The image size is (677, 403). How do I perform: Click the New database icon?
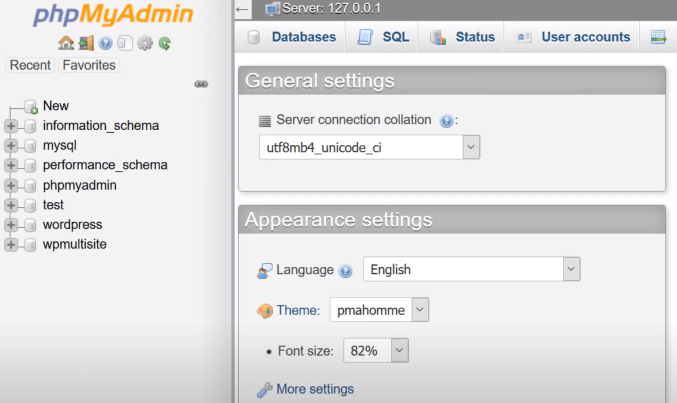31,106
